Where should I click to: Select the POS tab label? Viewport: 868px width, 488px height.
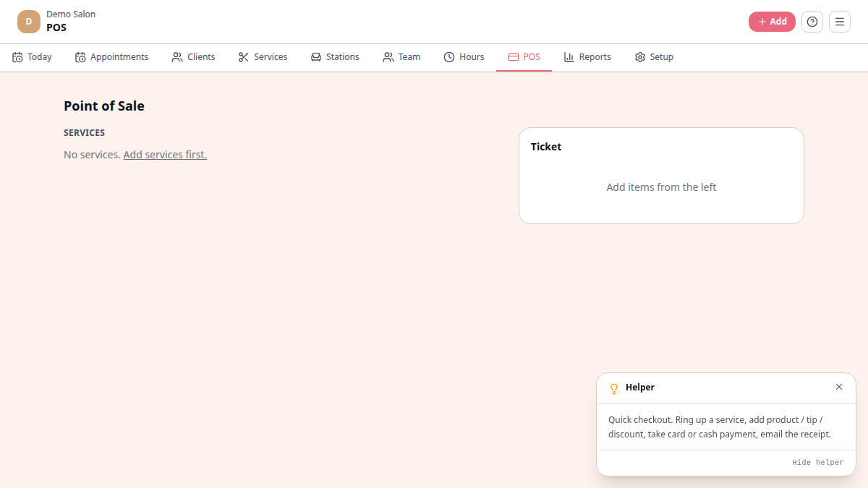coord(532,57)
